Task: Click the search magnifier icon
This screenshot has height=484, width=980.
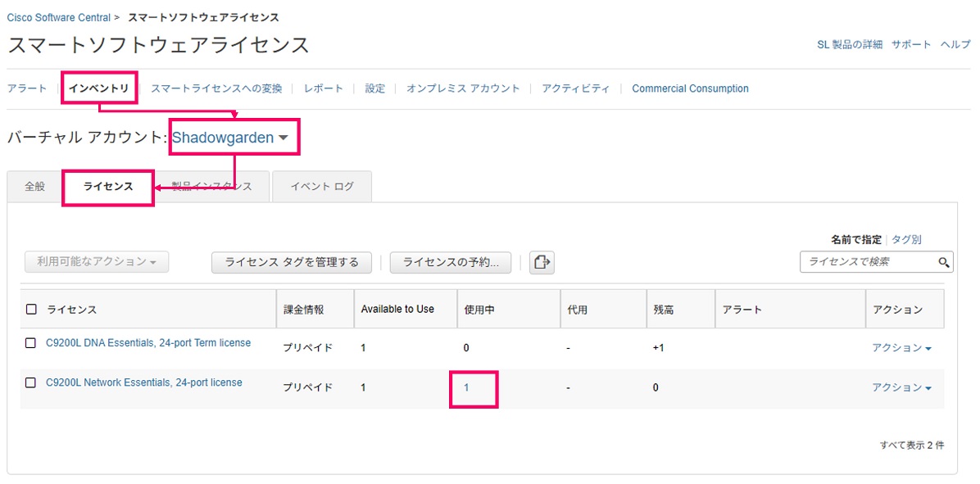Action: 944,262
